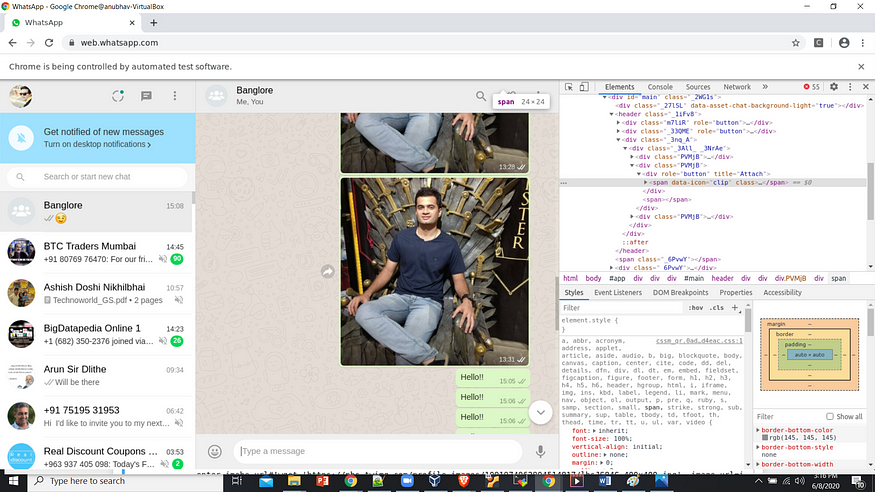
Task: Switch to the Network tab
Action: click(x=737, y=87)
